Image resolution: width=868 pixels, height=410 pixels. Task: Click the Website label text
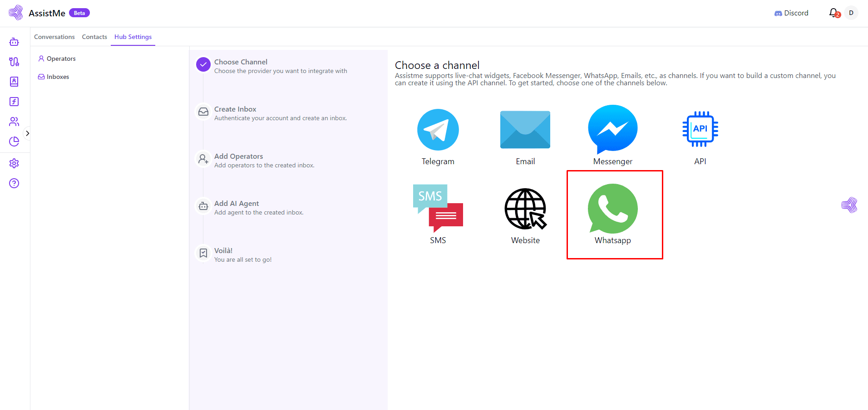(x=525, y=240)
